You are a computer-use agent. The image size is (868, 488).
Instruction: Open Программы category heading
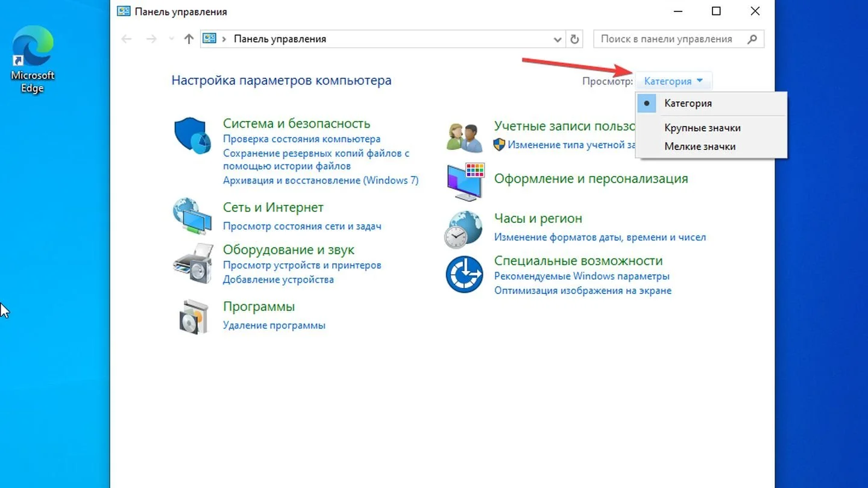tap(259, 307)
